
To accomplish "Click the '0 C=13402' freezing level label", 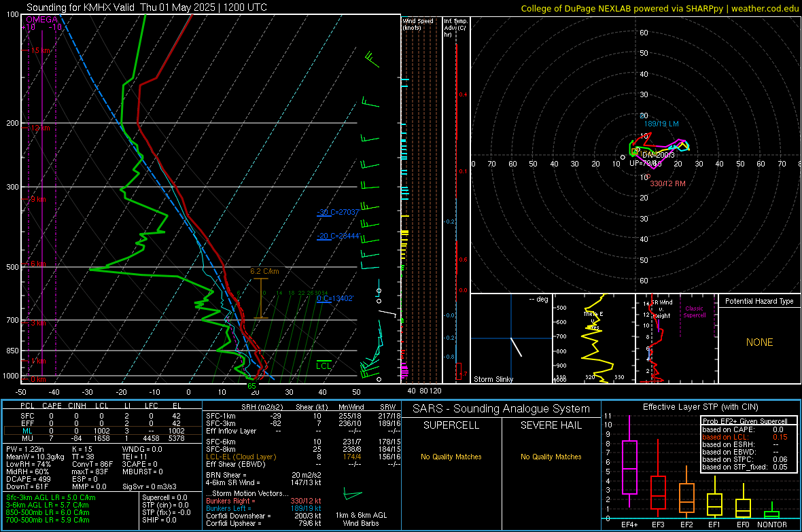I will (x=335, y=298).
